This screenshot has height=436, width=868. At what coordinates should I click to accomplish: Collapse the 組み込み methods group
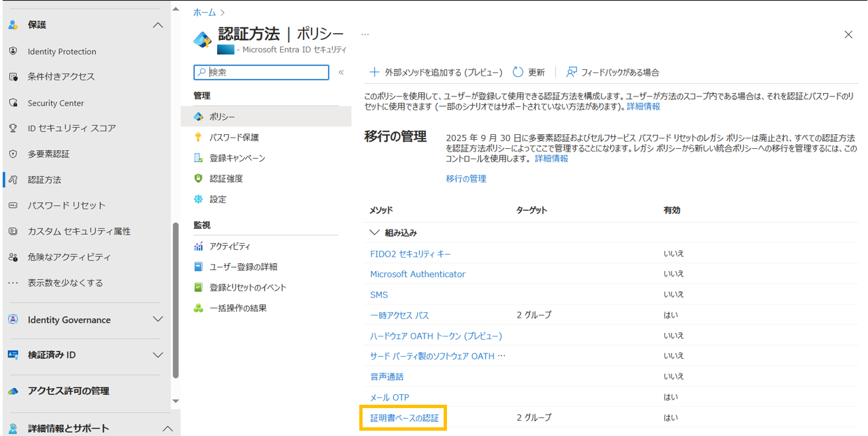pyautogui.click(x=374, y=233)
